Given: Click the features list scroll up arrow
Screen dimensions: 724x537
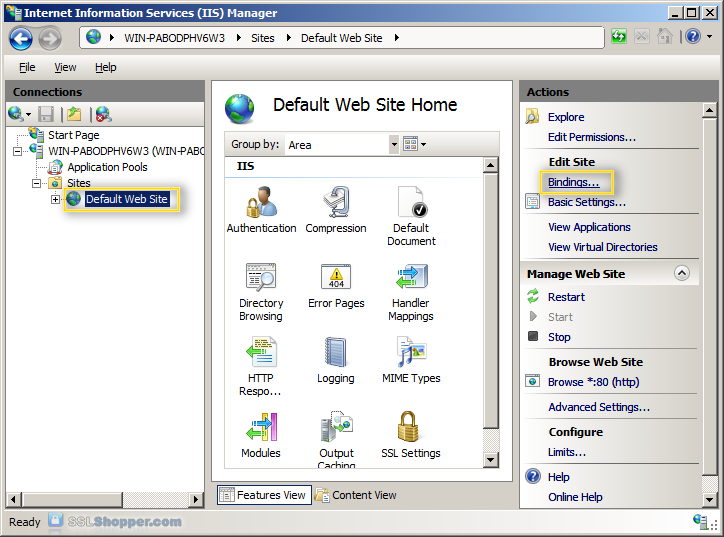Looking at the screenshot, I should click(x=490, y=165).
